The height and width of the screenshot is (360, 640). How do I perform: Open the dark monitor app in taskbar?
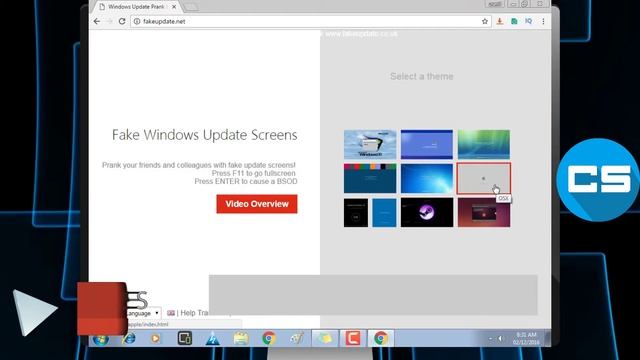(184, 338)
